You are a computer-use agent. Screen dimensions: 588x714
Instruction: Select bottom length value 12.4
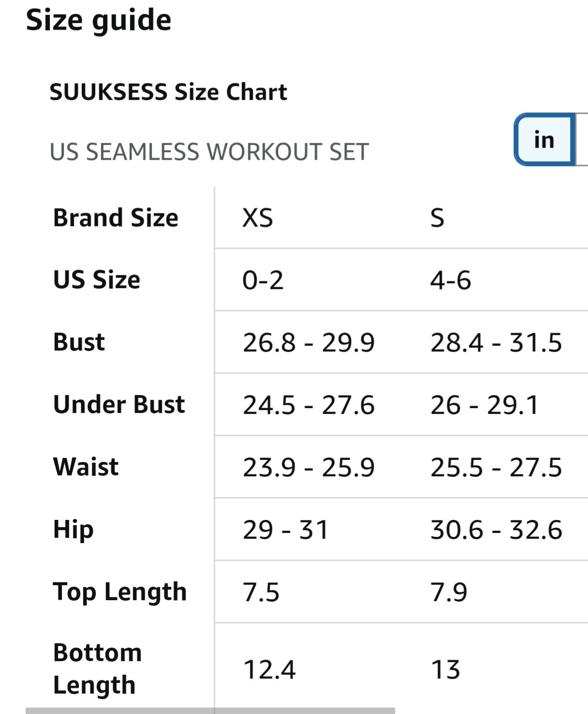(x=270, y=670)
